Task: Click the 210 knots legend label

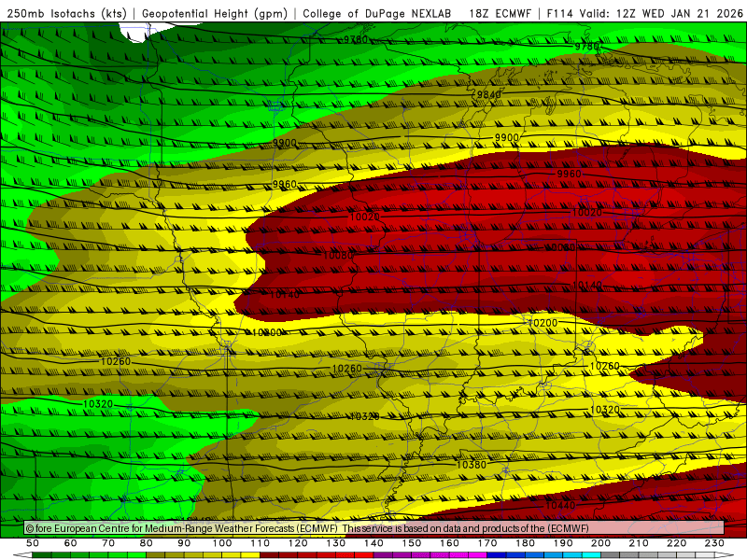Action: point(639,543)
